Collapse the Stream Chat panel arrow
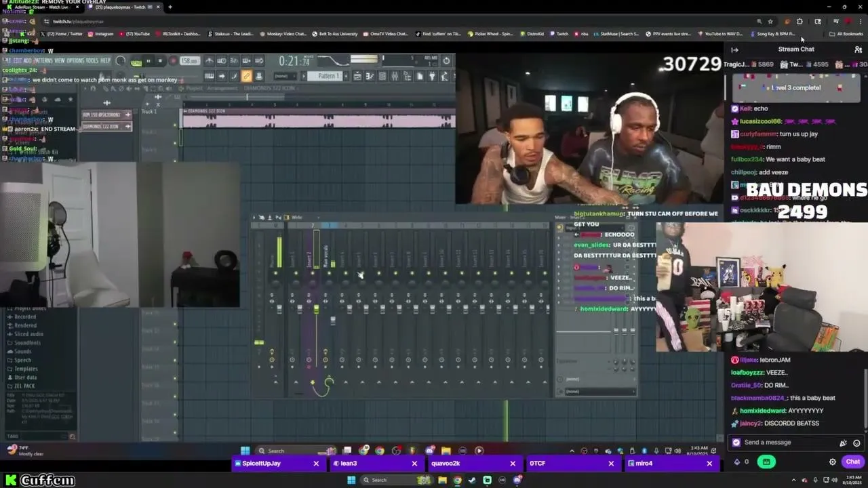 pos(734,49)
